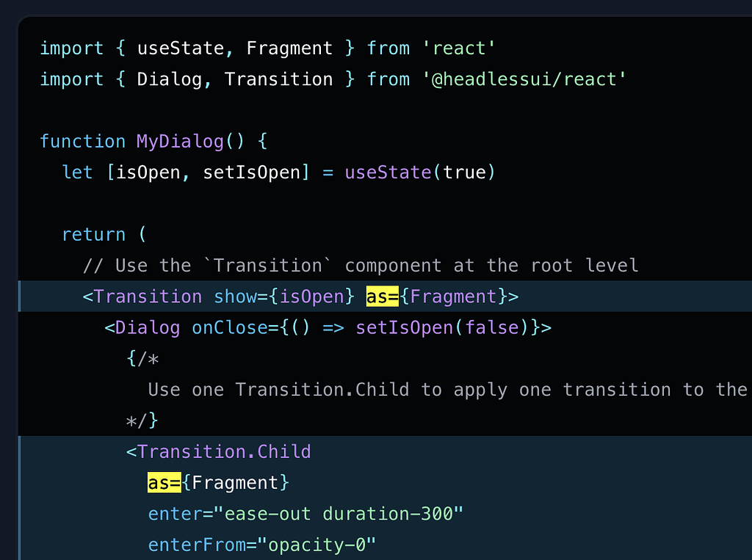Click the 'react' module string
752x560 pixels.
[x=458, y=48]
